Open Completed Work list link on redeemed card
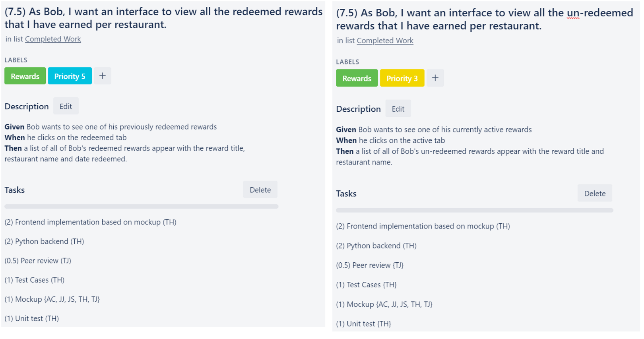Image resolution: width=644 pixels, height=339 pixels. (x=53, y=39)
